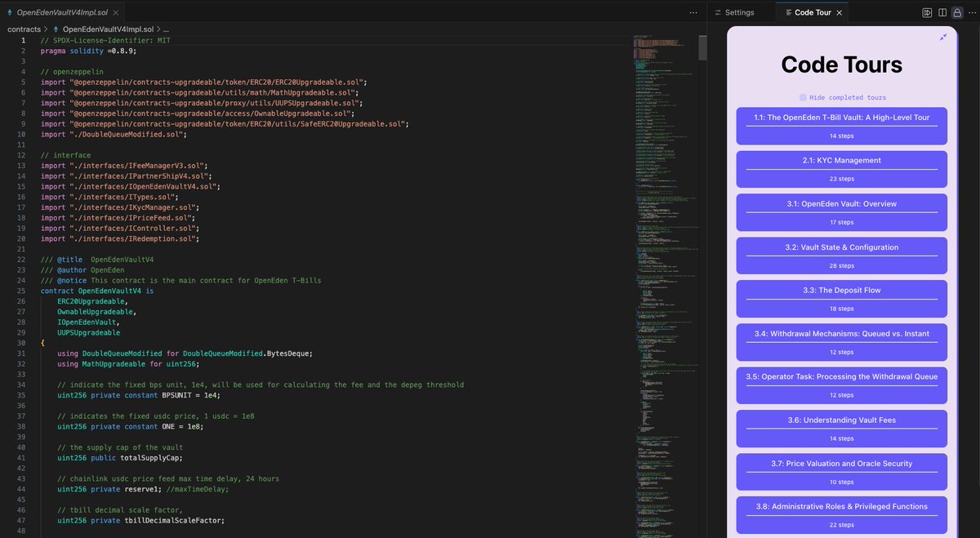Start tour 3.3 The Deposit Flow

click(x=841, y=298)
